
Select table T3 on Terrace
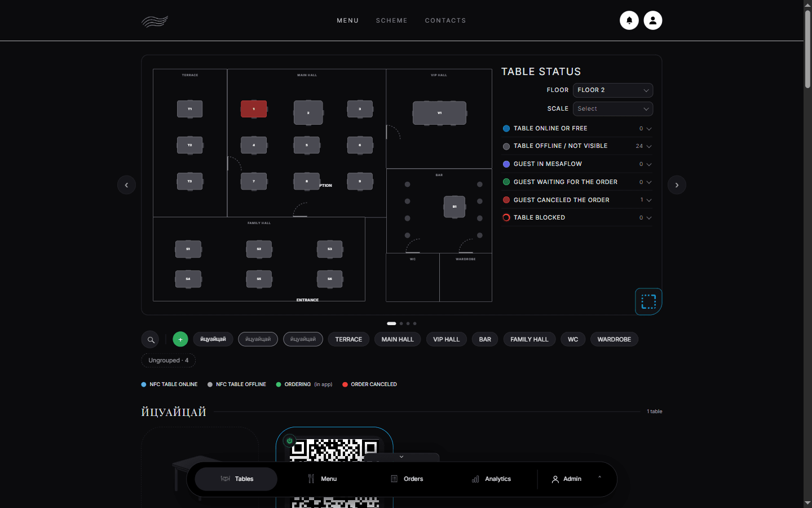[x=190, y=181]
